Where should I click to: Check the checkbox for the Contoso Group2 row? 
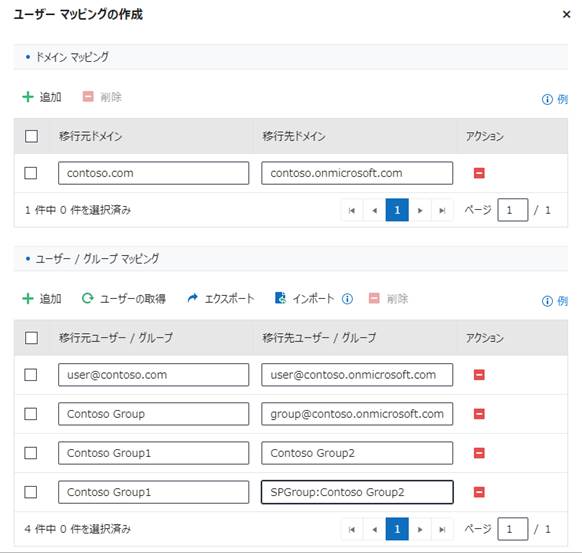(x=30, y=453)
